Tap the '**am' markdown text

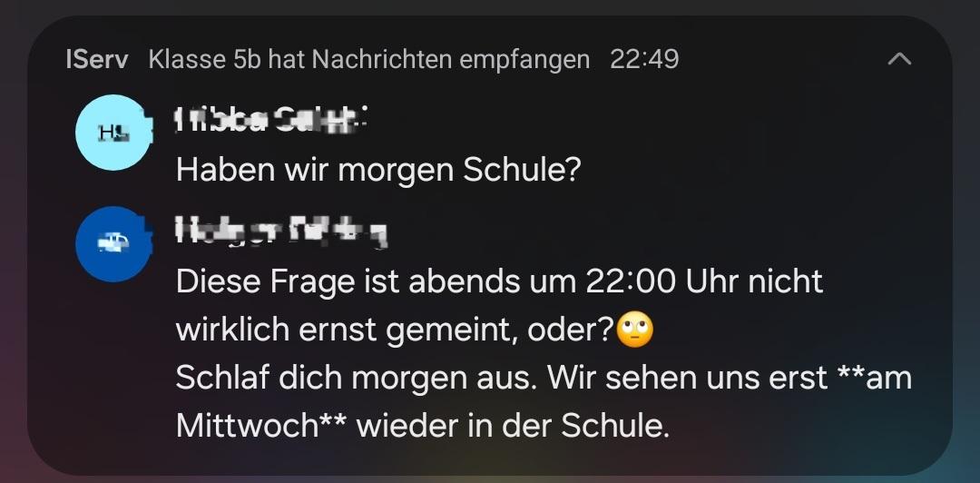pyautogui.click(x=874, y=379)
